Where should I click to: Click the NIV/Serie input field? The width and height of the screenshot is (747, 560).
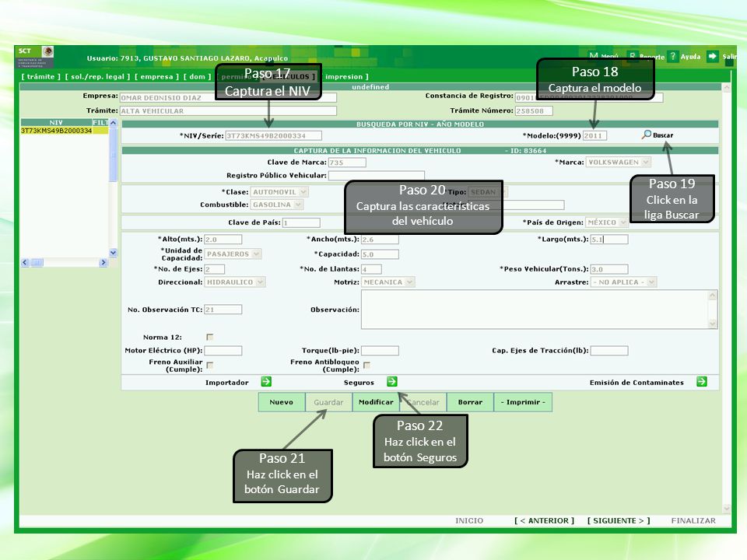[x=273, y=135]
